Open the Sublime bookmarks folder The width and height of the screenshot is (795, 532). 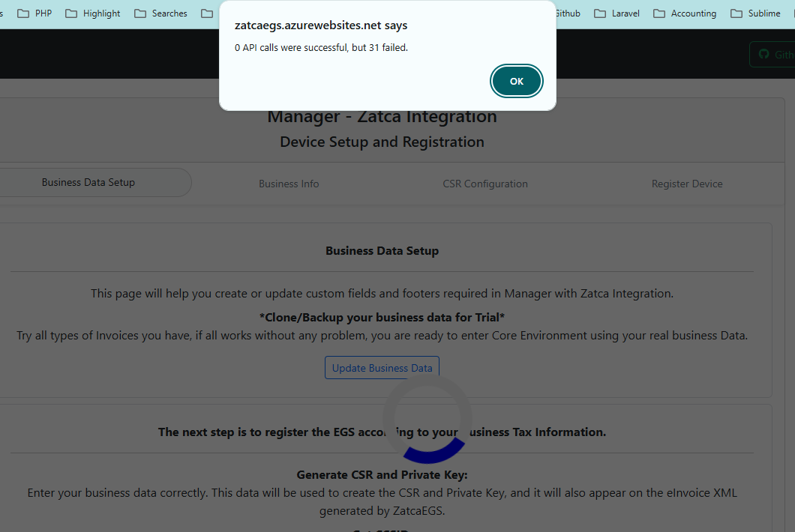(x=755, y=13)
